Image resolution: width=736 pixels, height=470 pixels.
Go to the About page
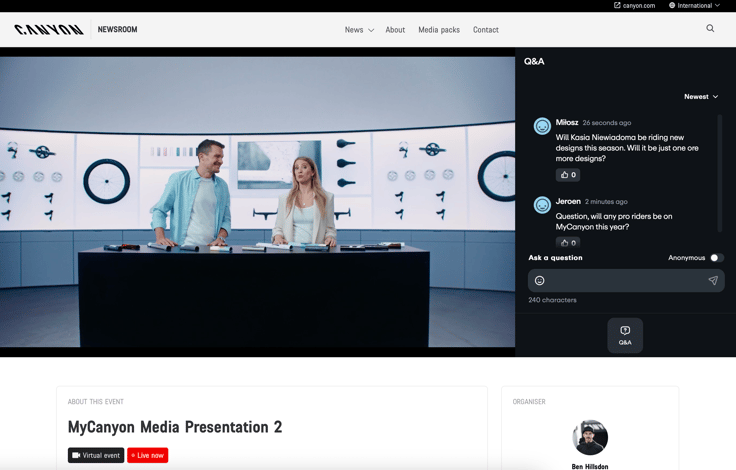click(395, 30)
